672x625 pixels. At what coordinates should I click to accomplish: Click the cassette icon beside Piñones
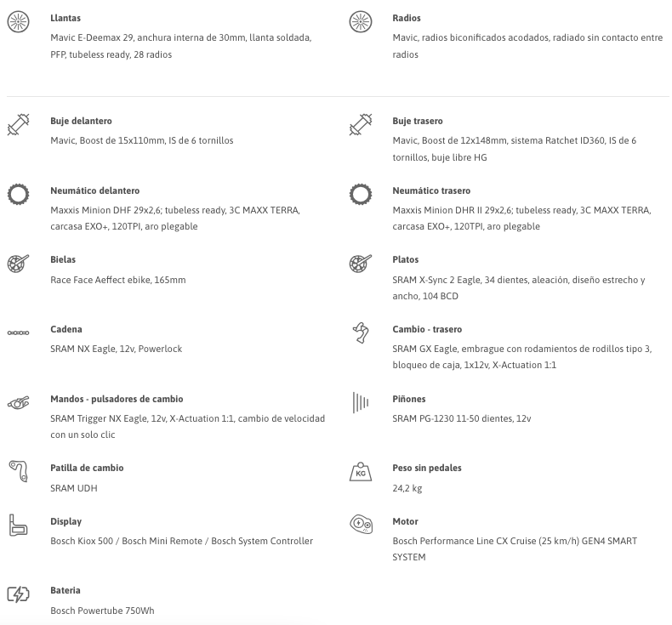click(361, 402)
